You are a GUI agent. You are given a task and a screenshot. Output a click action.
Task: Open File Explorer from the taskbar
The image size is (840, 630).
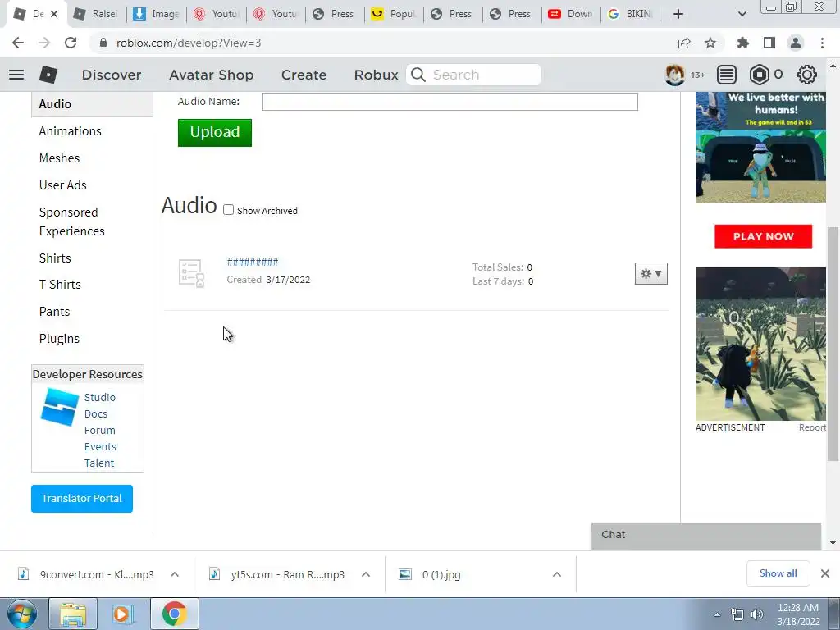point(73,614)
